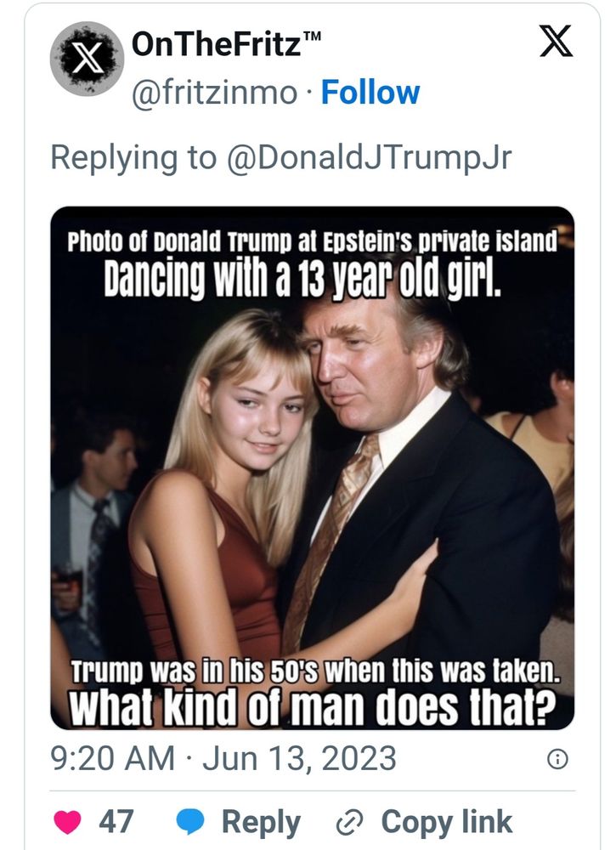This screenshot has width=616, height=850.
Task: Click the @fritzinmo handle
Action: [x=214, y=93]
